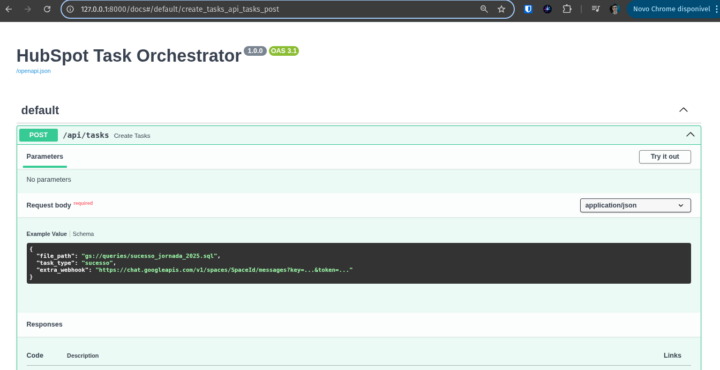720x370 pixels.
Task: Click the green POST method badge
Action: point(39,135)
